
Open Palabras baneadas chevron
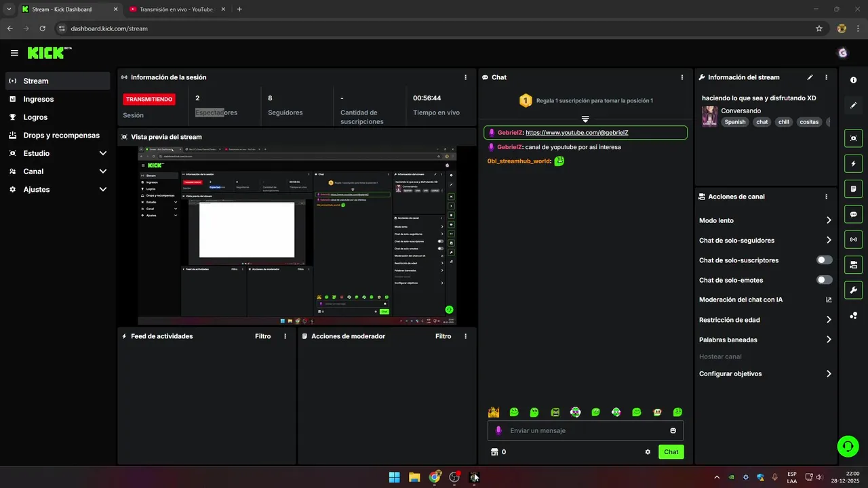[829, 340]
